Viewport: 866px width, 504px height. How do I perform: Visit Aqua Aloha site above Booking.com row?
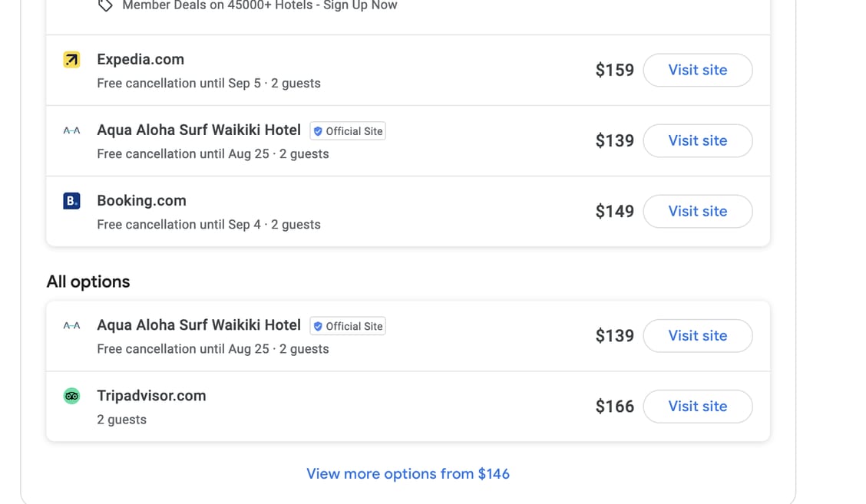pos(697,140)
